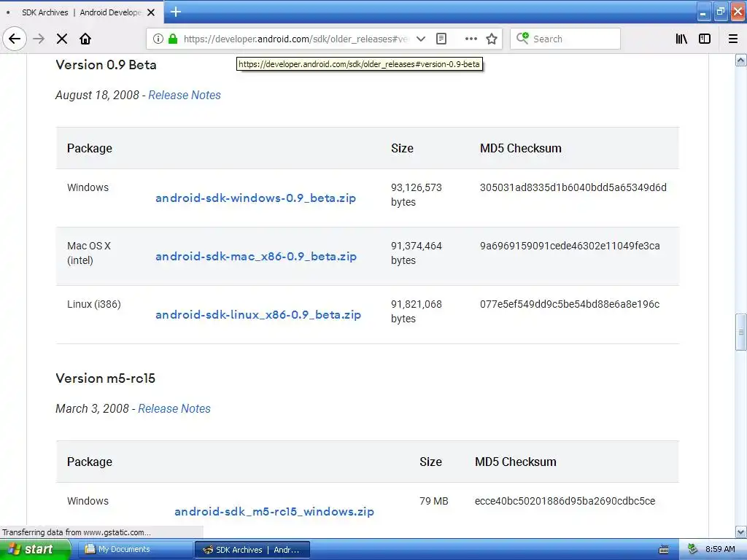Download android-sdk_m5-rc15_windows.zip
The width and height of the screenshot is (747, 560).
(274, 511)
